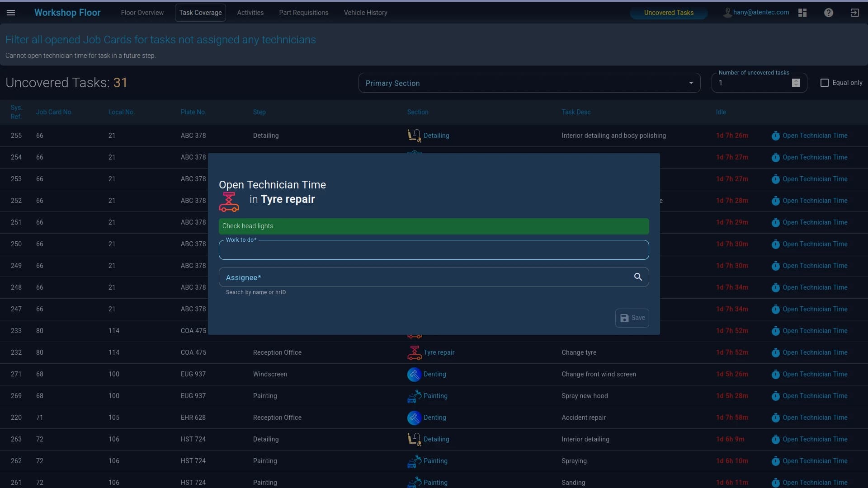Click the Denting icon in row 220
The width and height of the screenshot is (868, 488).
[x=414, y=418]
